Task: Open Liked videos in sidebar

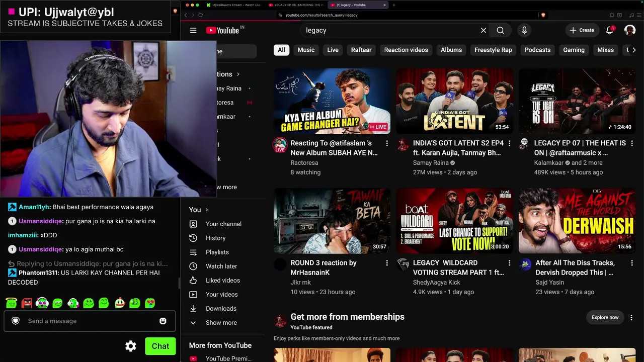Action: pyautogui.click(x=223, y=280)
